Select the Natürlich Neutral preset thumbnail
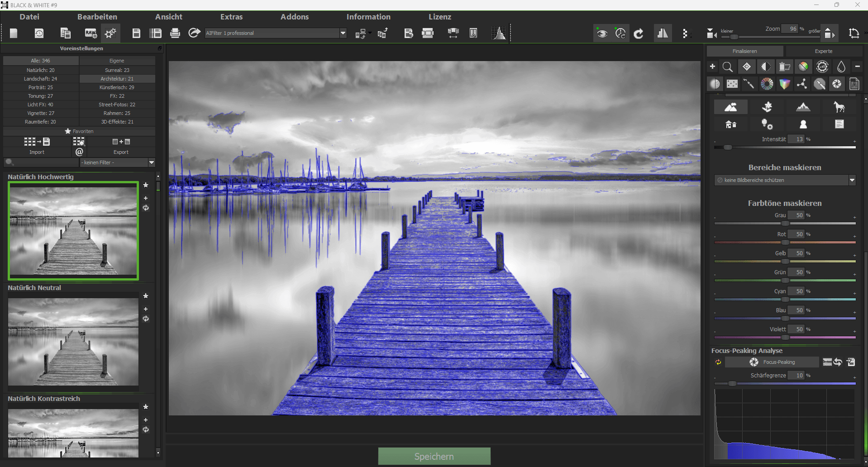Screen dimensions: 868x467 73,342
